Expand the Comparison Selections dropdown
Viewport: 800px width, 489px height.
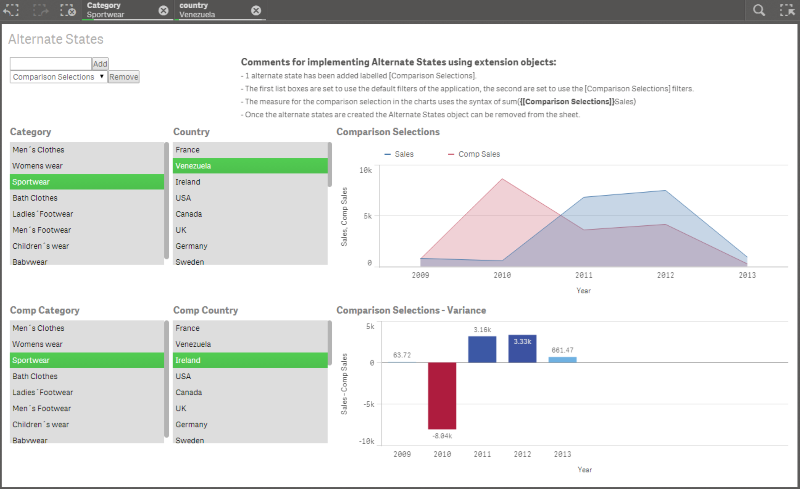58,77
